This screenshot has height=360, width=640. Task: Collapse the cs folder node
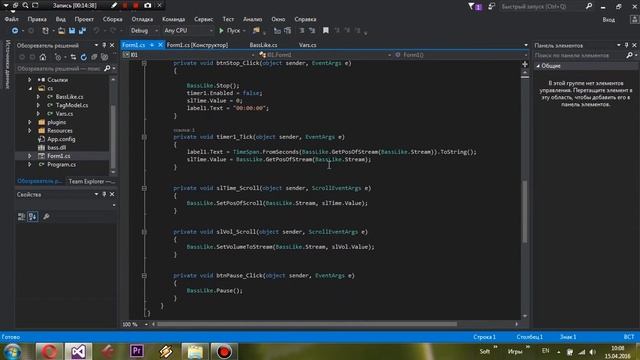tap(30, 89)
